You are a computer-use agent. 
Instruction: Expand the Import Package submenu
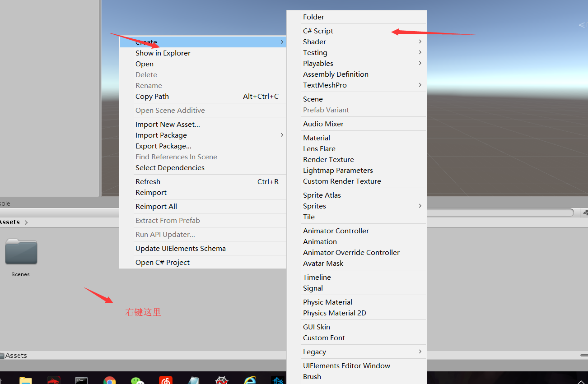tap(281, 135)
